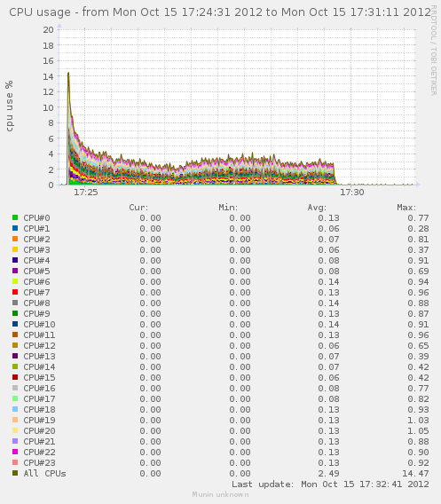Image resolution: width=441 pixels, height=504 pixels.
Task: Click the Cur: column header
Action: 138,208
